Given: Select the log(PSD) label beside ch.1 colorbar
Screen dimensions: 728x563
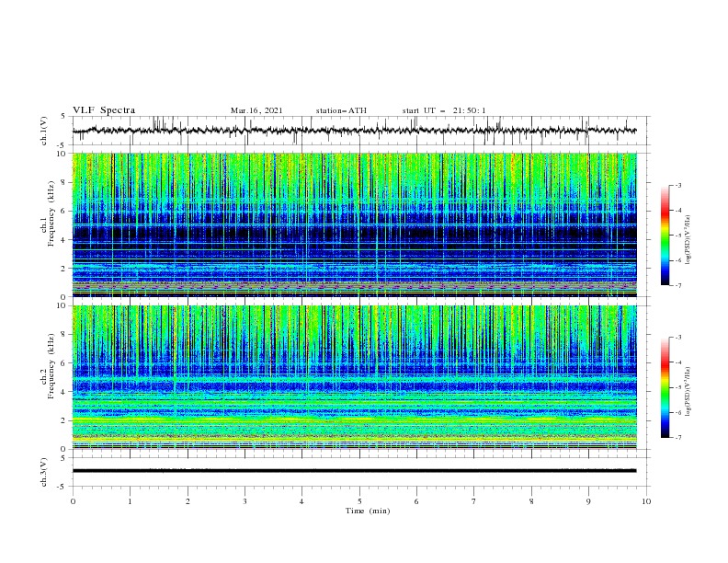Looking at the screenshot, I should click(688, 240).
